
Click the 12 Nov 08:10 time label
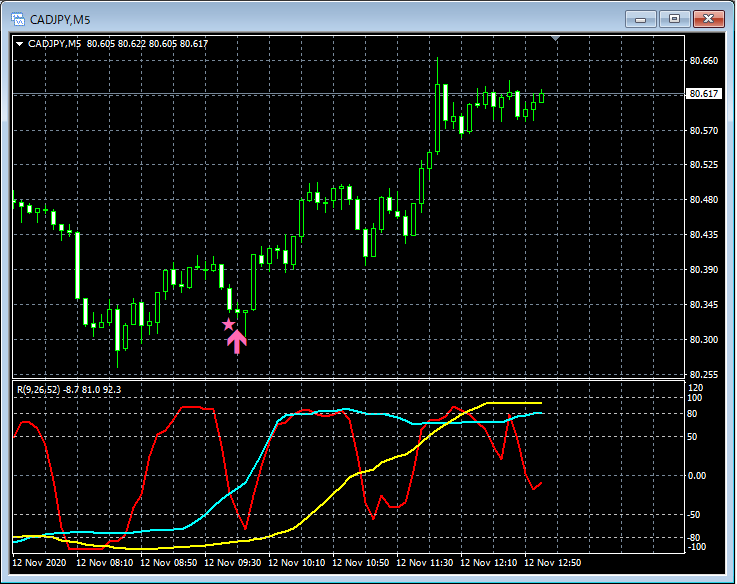(104, 562)
